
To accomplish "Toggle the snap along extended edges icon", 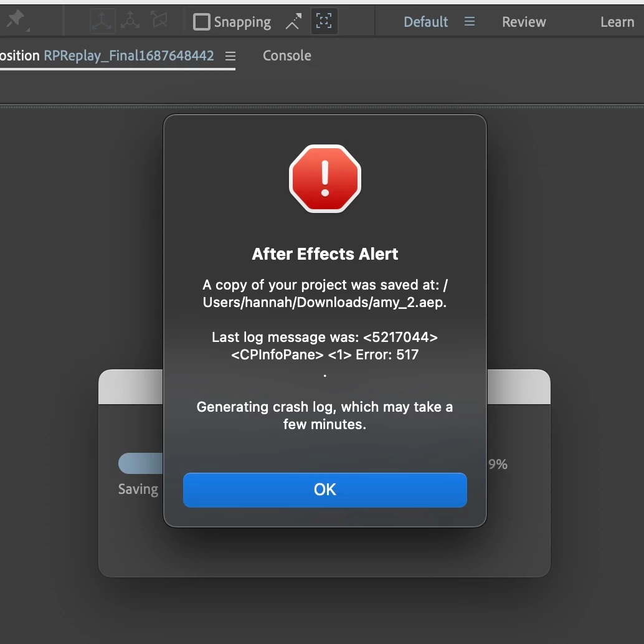I will (x=293, y=21).
